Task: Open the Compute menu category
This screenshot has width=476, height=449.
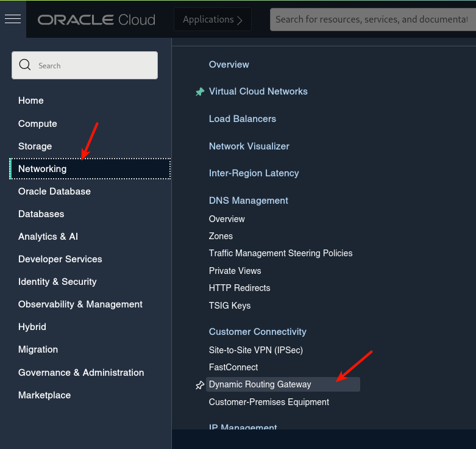Action: pos(38,123)
